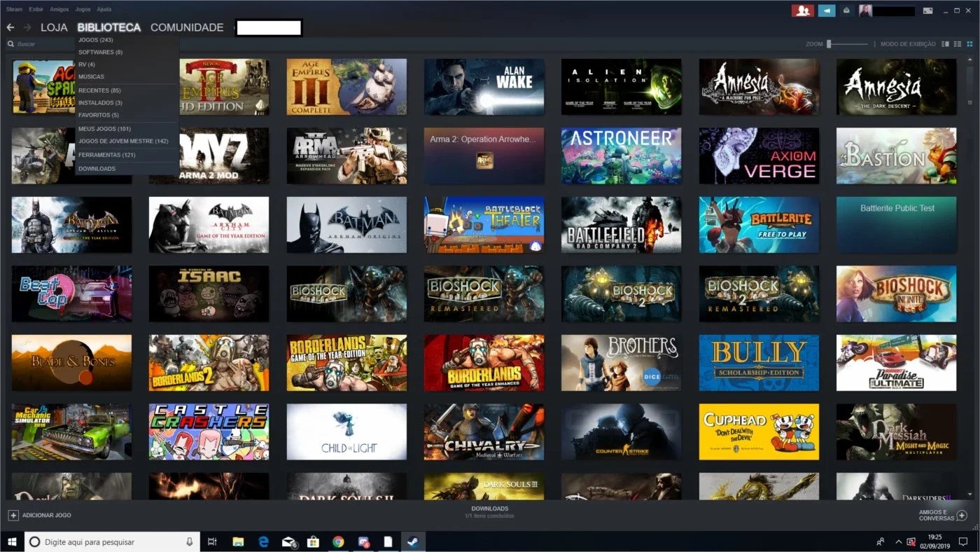Open the Amigos e Conversas chat bubble icon
Image resolution: width=980 pixels, height=552 pixels.
point(962,515)
